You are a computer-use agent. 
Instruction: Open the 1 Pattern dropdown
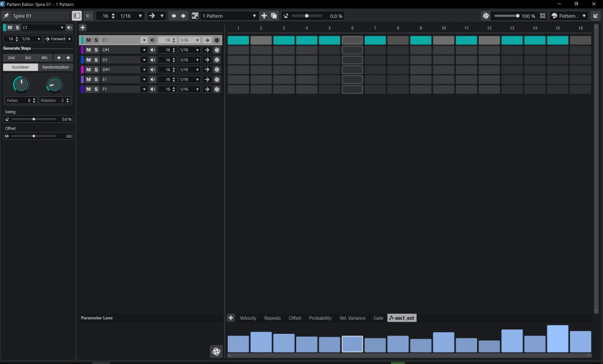[x=229, y=16]
